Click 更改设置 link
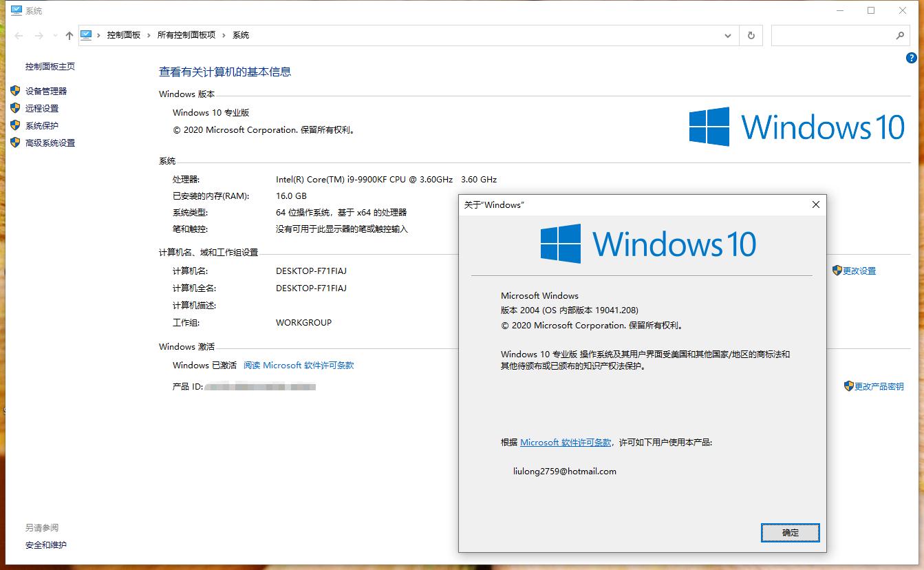 tap(859, 271)
